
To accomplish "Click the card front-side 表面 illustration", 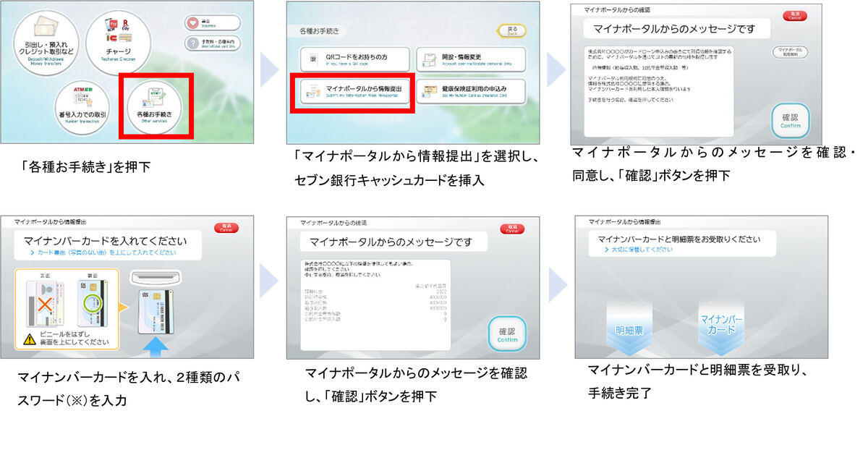I will point(46,305).
